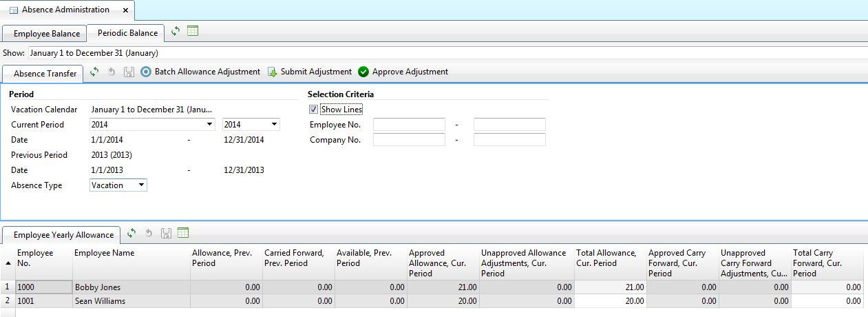
Task: Click undo icon in Absence Transfer toolbar
Action: 112,72
